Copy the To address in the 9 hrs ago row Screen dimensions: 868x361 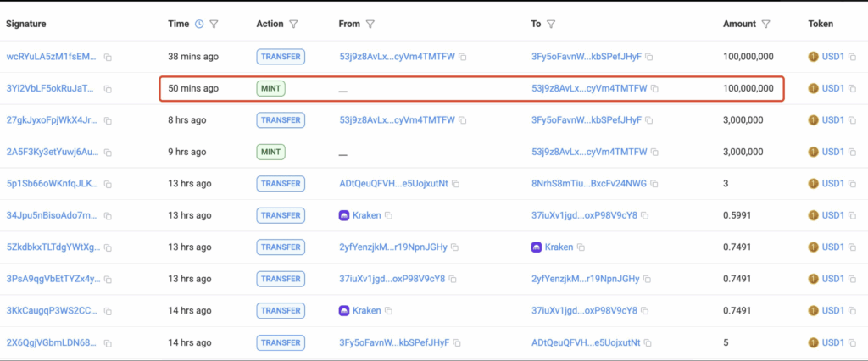pos(654,152)
